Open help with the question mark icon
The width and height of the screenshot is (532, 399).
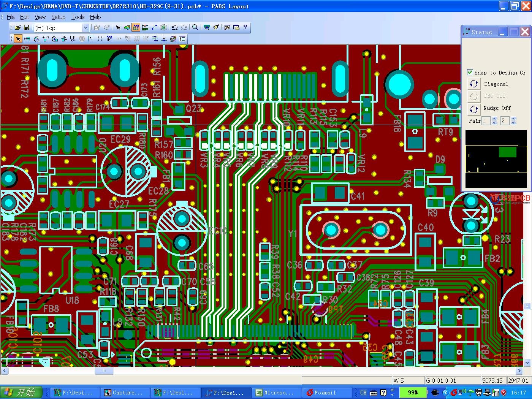coord(245,27)
